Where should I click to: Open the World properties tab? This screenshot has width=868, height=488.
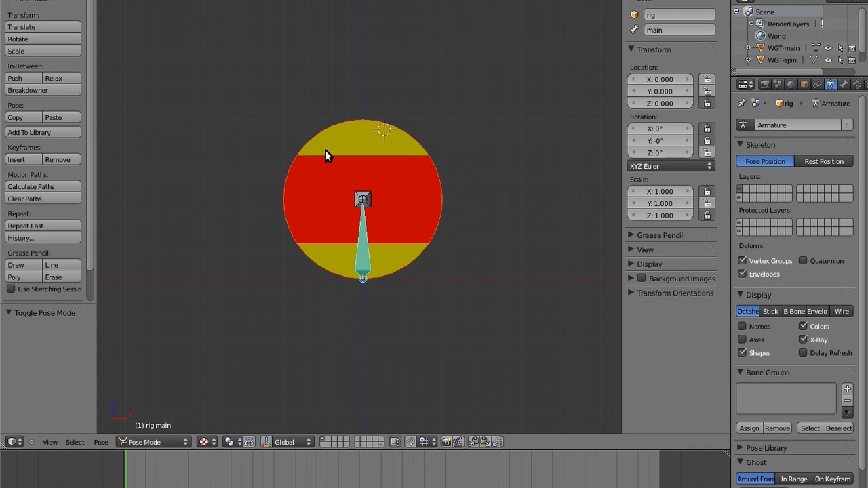[791, 85]
